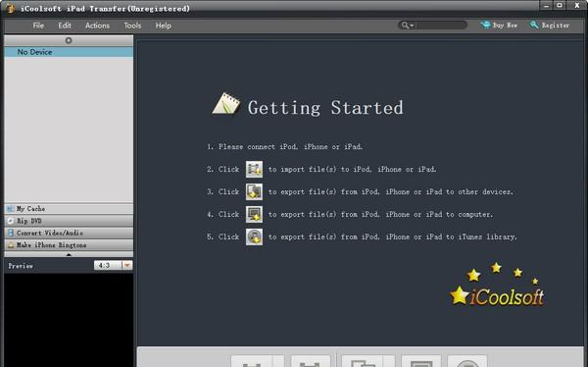Image resolution: width=588 pixels, height=367 pixels.
Task: Open the Make iPhone Ringtone section
Action: click(x=69, y=245)
